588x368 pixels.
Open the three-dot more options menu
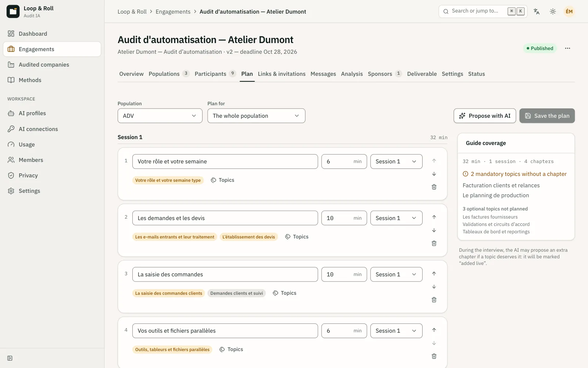[x=567, y=48]
